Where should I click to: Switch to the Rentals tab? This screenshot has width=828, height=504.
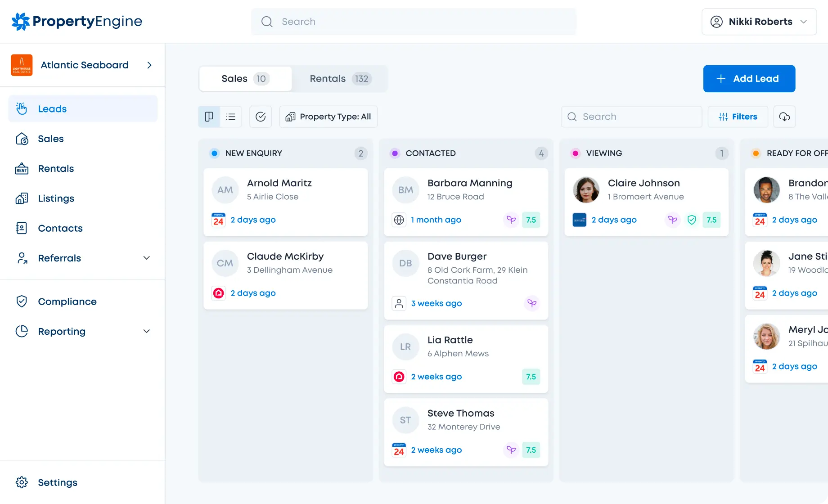(x=340, y=79)
